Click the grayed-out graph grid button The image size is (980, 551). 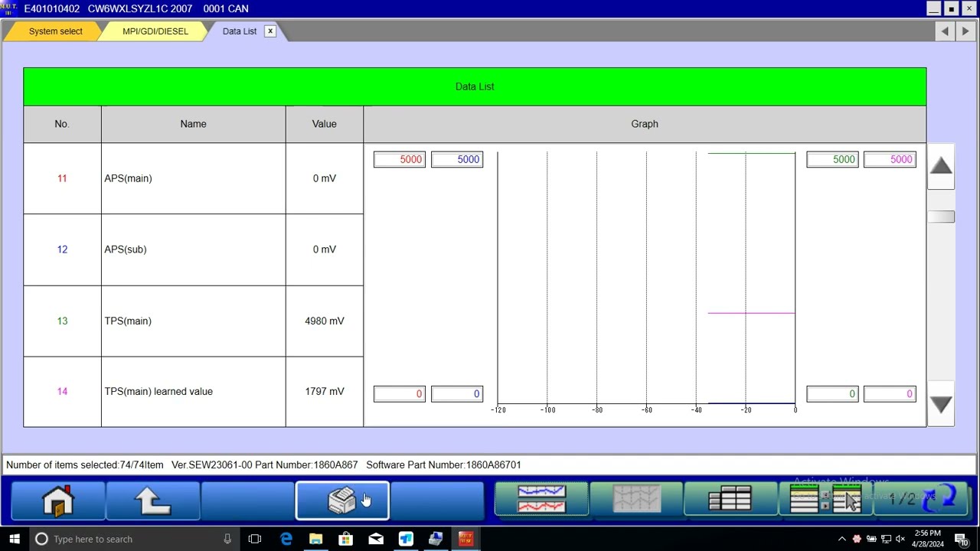635,500
